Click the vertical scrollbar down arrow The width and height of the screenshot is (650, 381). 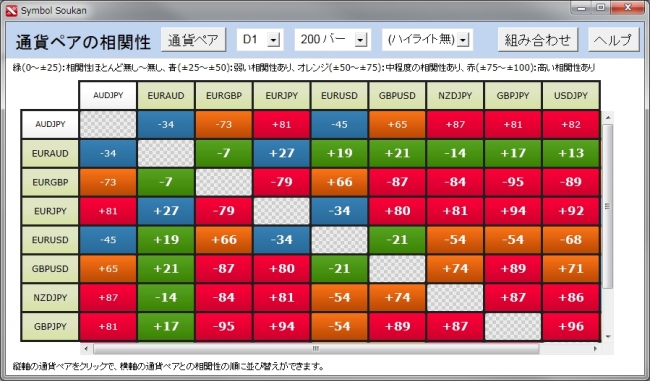[x=608, y=336]
